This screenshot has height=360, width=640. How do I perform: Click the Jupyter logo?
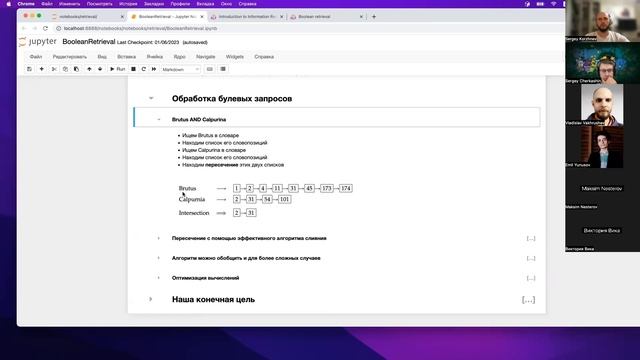pos(38,42)
